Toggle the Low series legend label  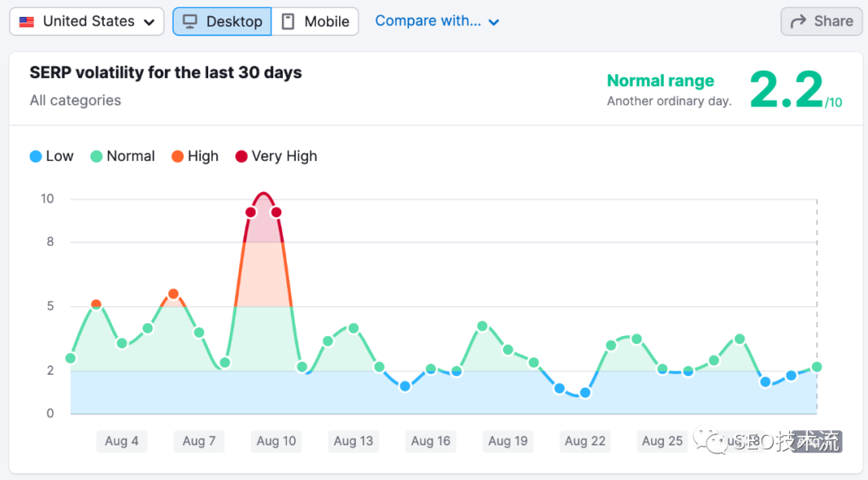point(59,157)
